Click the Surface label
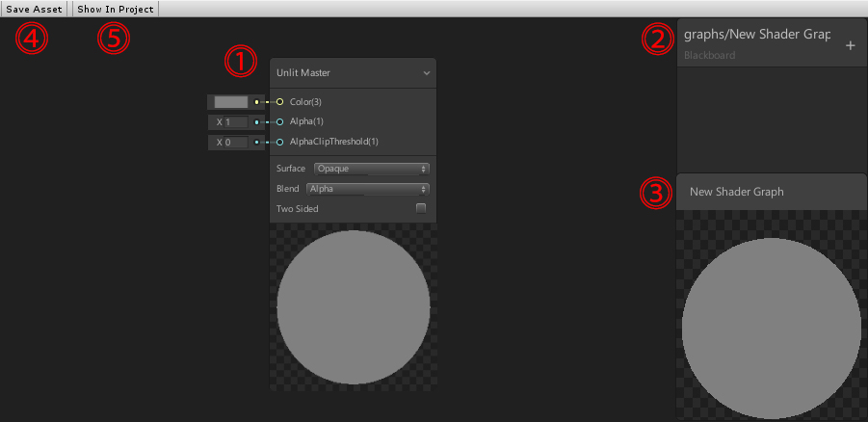This screenshot has width=868, height=422. [x=291, y=169]
